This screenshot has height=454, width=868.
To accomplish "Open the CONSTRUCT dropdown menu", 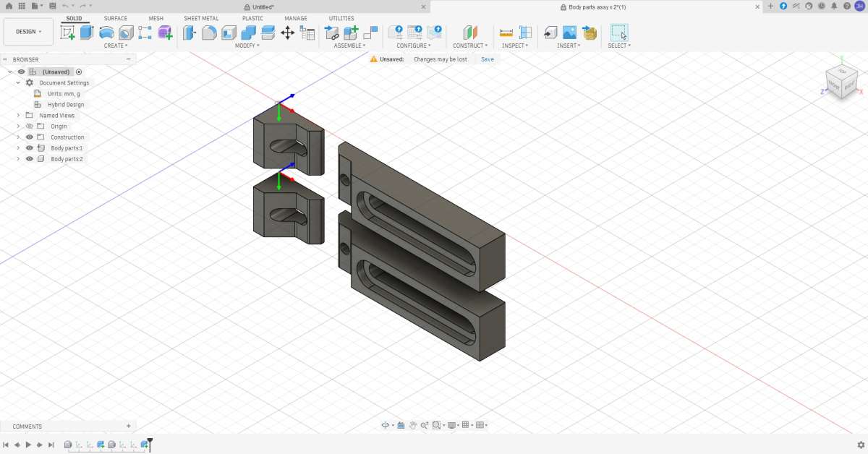I will tap(470, 46).
